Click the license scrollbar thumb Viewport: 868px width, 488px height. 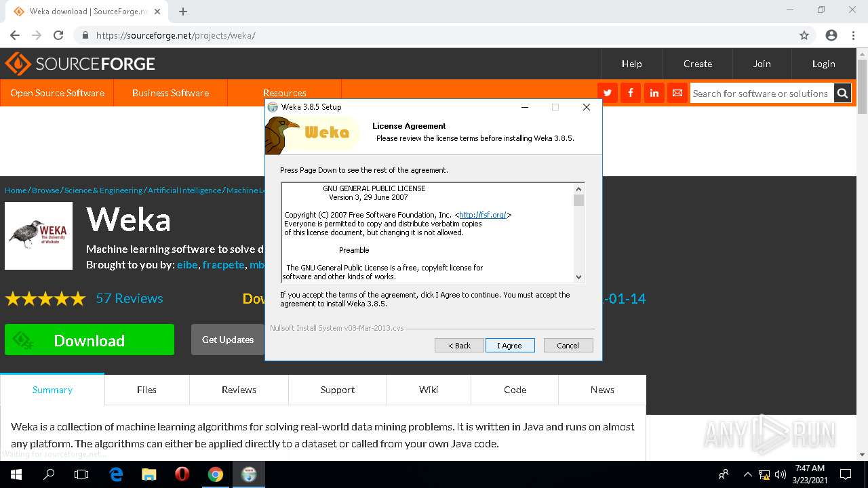point(578,200)
